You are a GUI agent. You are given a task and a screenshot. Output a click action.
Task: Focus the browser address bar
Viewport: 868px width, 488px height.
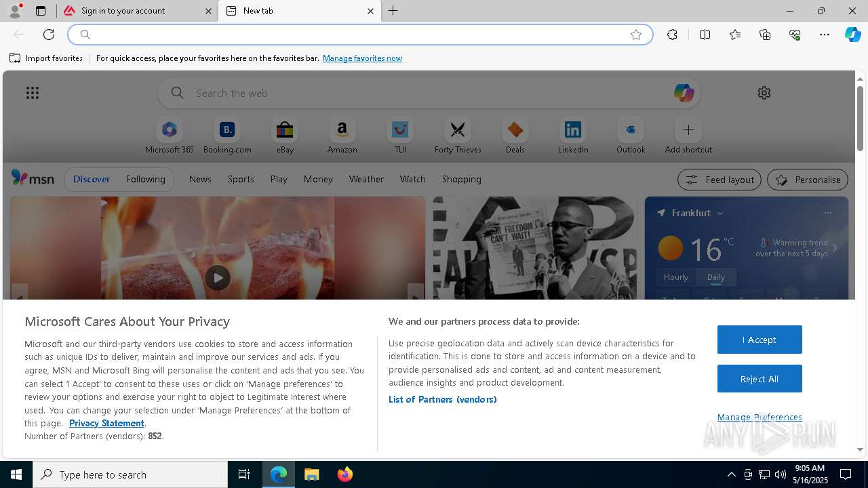coord(359,35)
